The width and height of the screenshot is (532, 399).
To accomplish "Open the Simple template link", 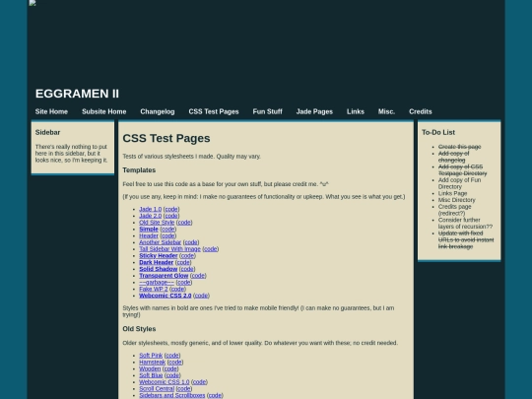I will [149, 229].
